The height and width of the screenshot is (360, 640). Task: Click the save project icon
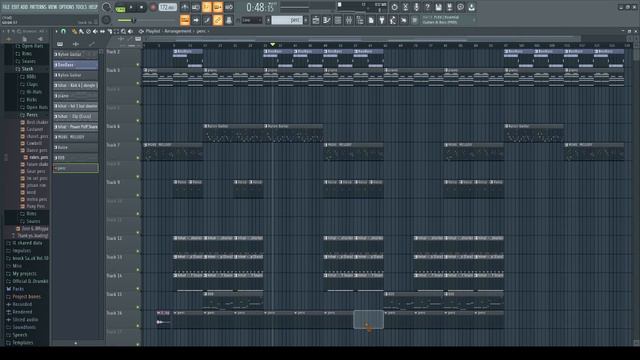pyautogui.click(x=438, y=7)
